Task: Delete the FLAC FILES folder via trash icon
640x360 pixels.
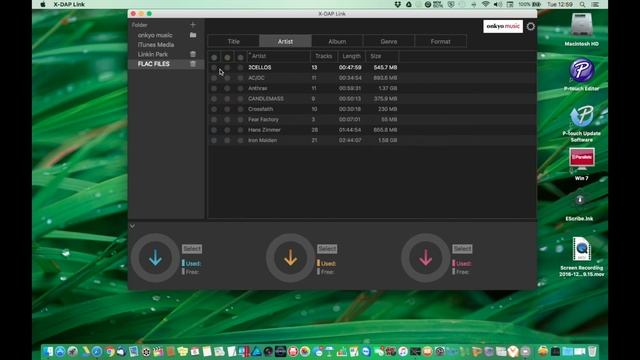Action: [x=193, y=64]
